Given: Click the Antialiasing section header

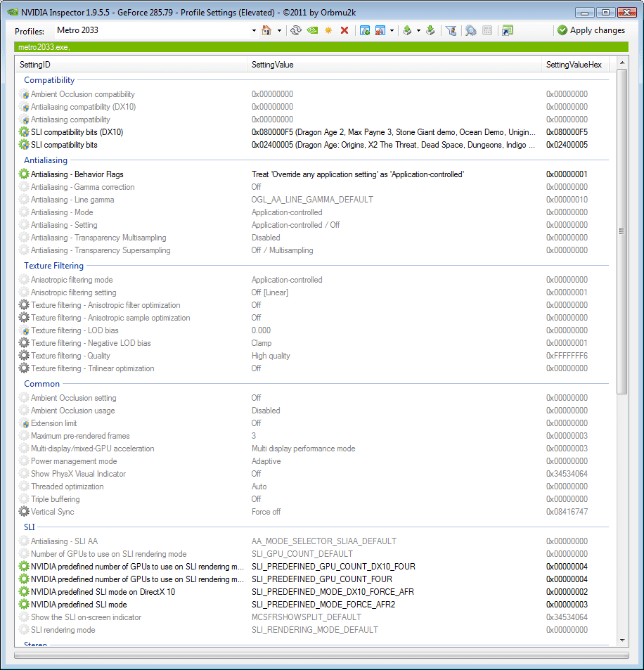Looking at the screenshot, I should coord(46,160).
